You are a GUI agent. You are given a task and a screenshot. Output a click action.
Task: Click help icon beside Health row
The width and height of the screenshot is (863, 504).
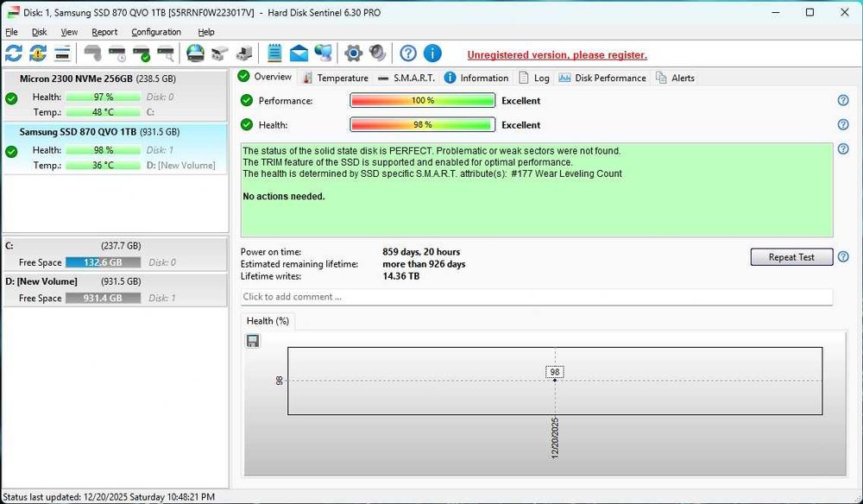(843, 124)
